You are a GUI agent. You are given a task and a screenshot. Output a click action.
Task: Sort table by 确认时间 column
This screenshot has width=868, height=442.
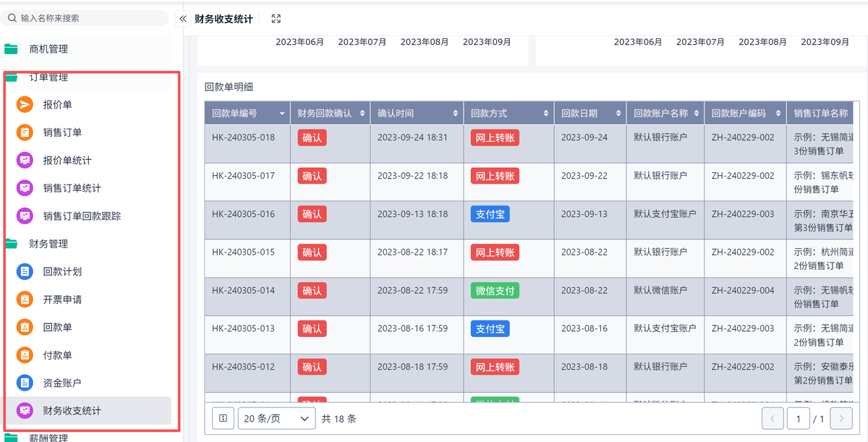(415, 114)
